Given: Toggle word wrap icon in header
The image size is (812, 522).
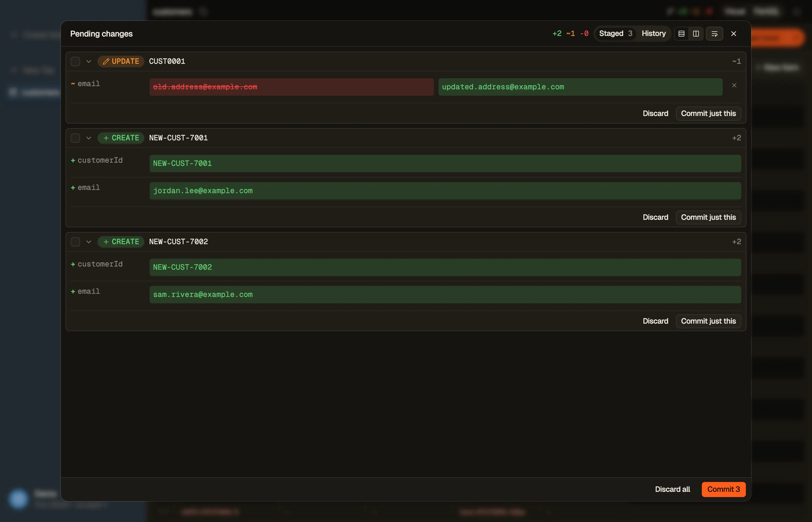Looking at the screenshot, I should (714, 34).
